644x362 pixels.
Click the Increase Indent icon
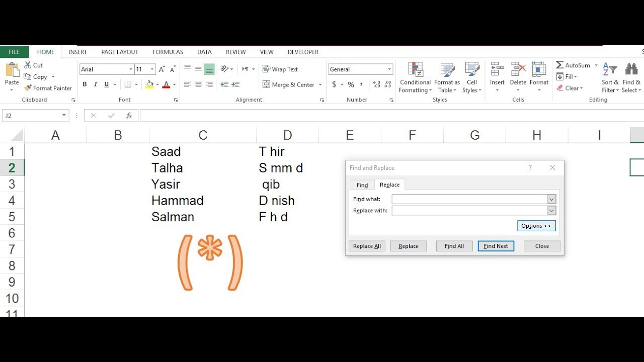pos(235,84)
